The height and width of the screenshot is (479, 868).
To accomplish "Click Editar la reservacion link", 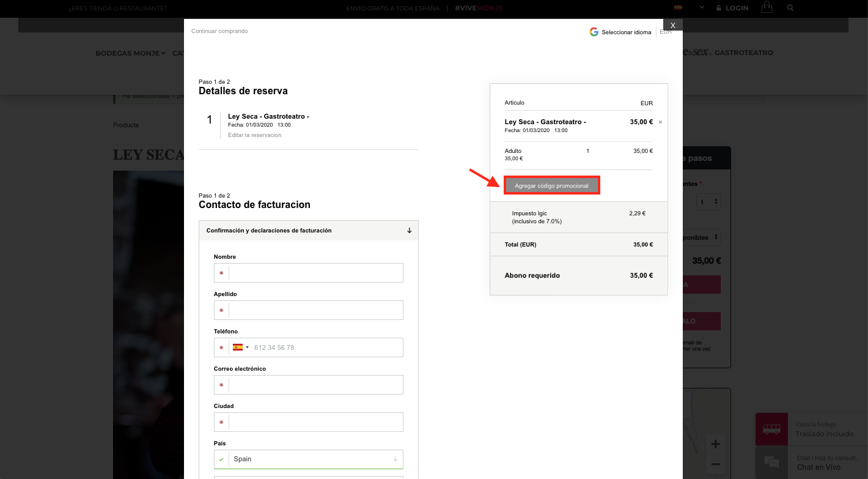I will pyautogui.click(x=255, y=135).
